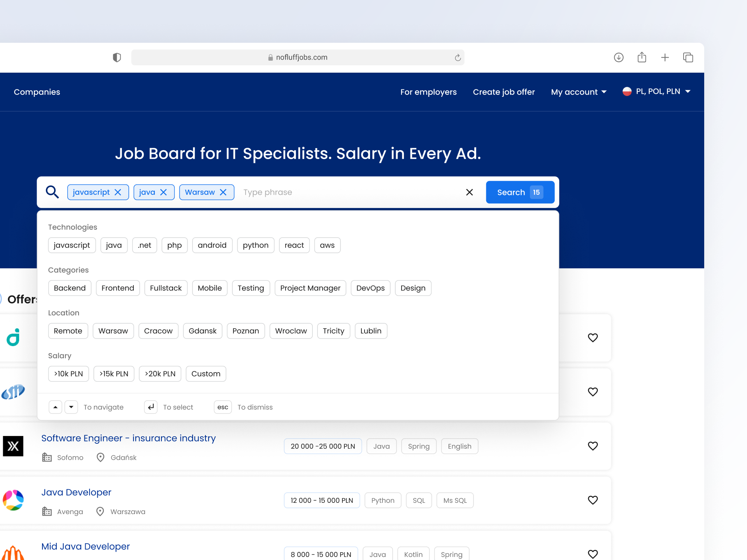Click the Sofomo location pin icon
This screenshot has height=560, width=747.
[100, 457]
